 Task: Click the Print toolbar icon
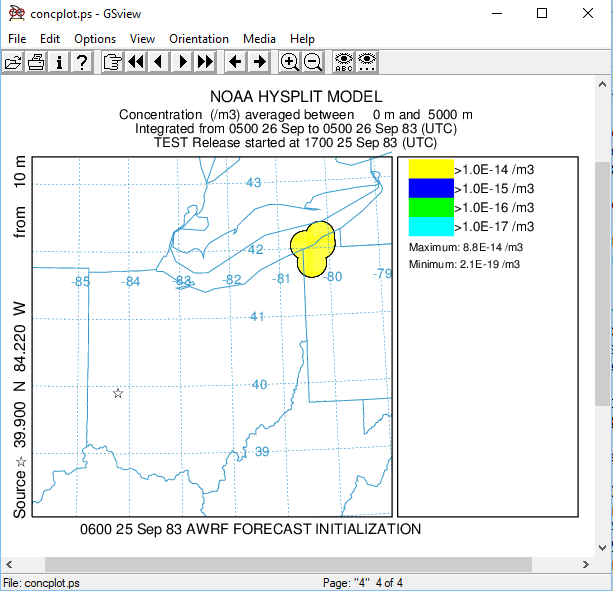point(36,62)
